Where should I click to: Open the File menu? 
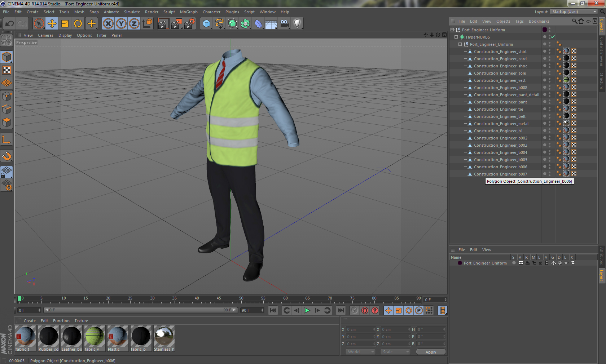point(6,12)
